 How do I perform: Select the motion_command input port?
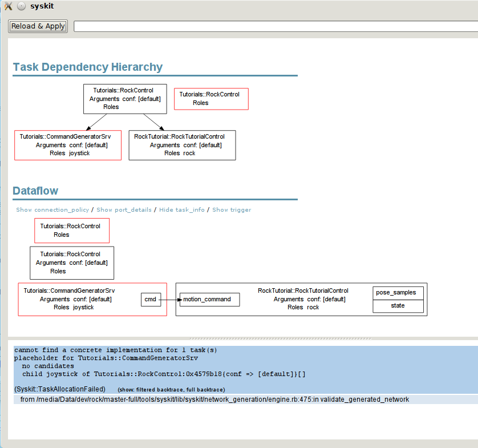point(209,300)
